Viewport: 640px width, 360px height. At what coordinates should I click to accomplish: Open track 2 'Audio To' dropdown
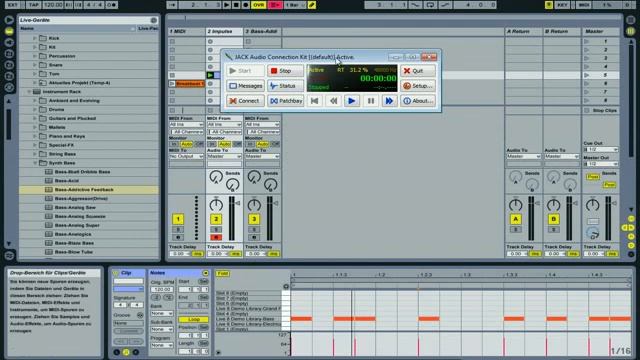[x=224, y=156]
